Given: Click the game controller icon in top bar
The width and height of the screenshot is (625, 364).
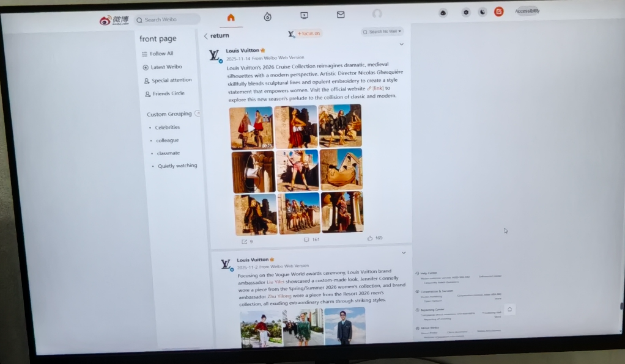Looking at the screenshot, I should (x=443, y=13).
